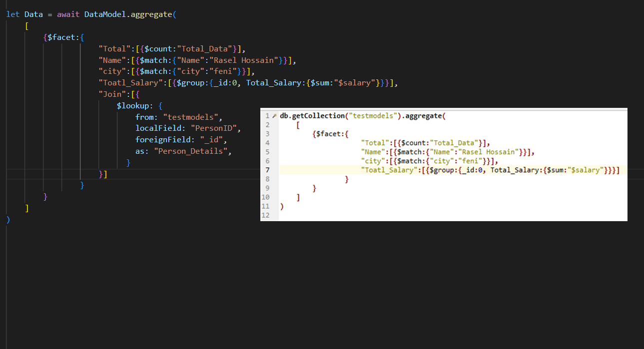Select line number 12 in the shell gutter
Screen dimensions: 644x349
pyautogui.click(x=265, y=215)
